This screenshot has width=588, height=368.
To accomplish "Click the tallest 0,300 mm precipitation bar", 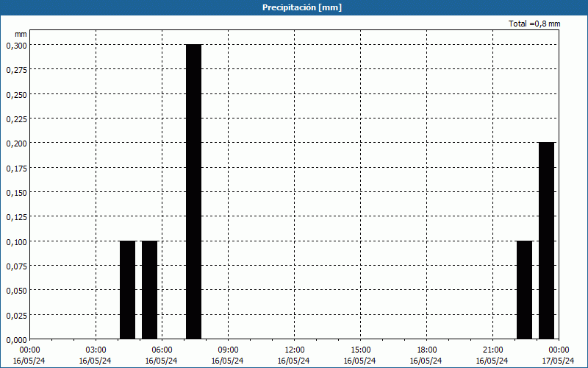I will pyautogui.click(x=194, y=191).
